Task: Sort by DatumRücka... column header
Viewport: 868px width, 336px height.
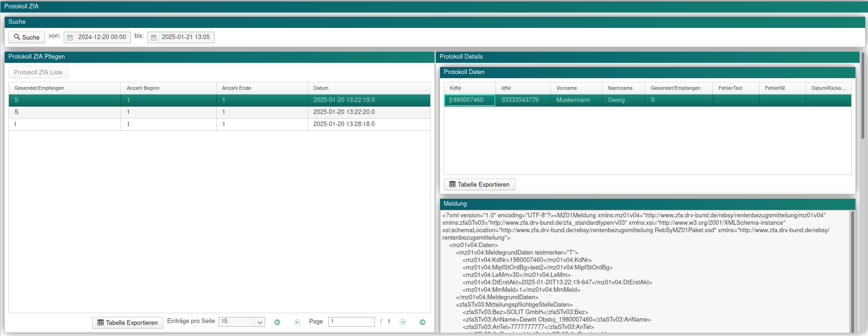Action: click(828, 88)
